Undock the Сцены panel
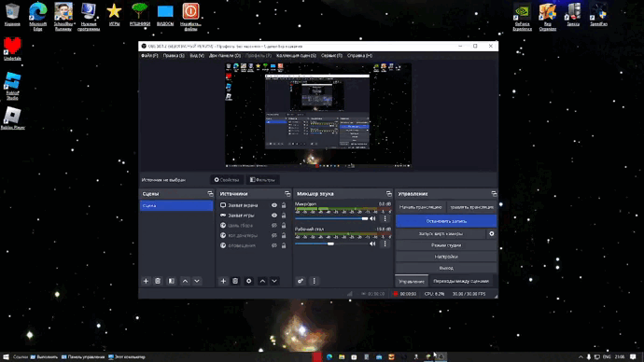This screenshot has width=644, height=362. [210, 194]
